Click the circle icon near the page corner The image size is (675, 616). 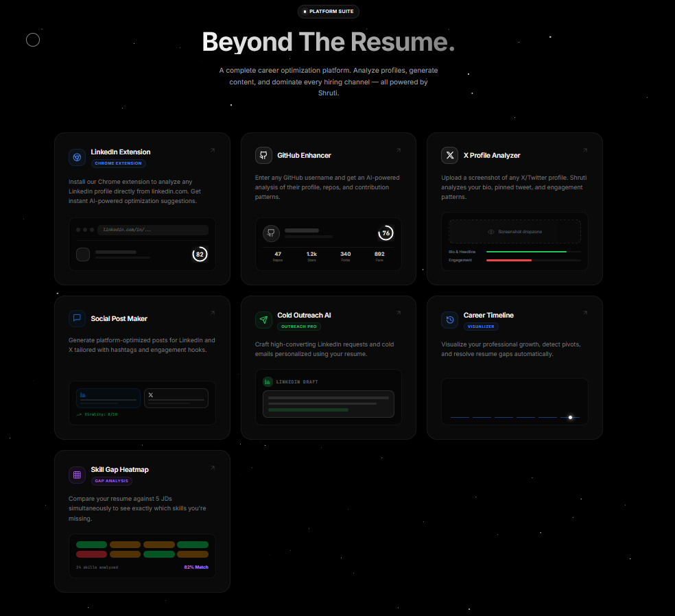point(33,40)
